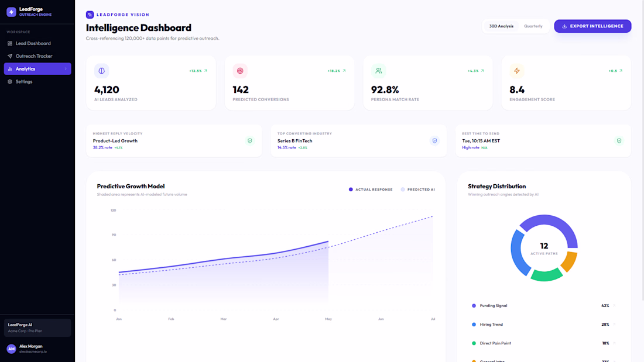The image size is (644, 362).
Task: Click the 8.4 engagement score value
Action: (x=517, y=89)
